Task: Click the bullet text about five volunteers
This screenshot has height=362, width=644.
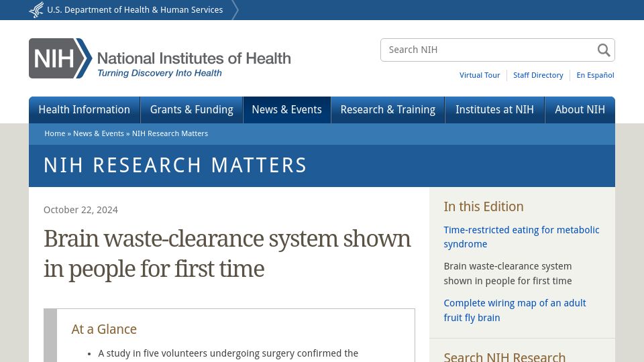Action: [x=228, y=353]
